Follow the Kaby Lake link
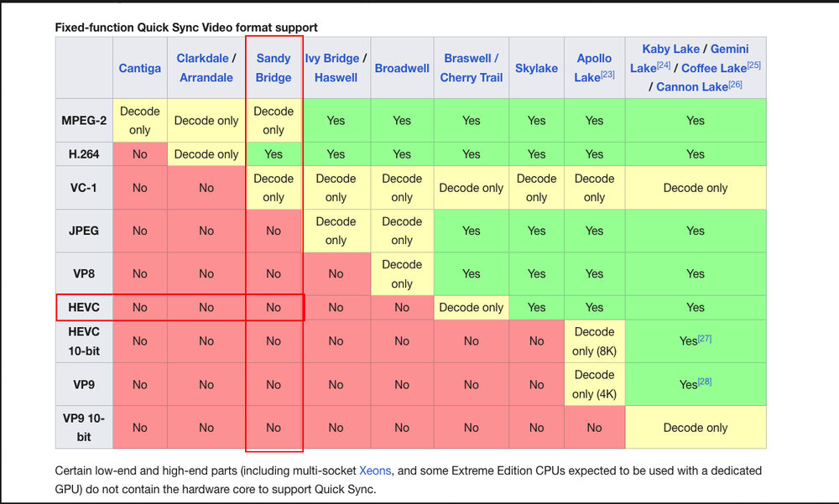 coord(670,49)
